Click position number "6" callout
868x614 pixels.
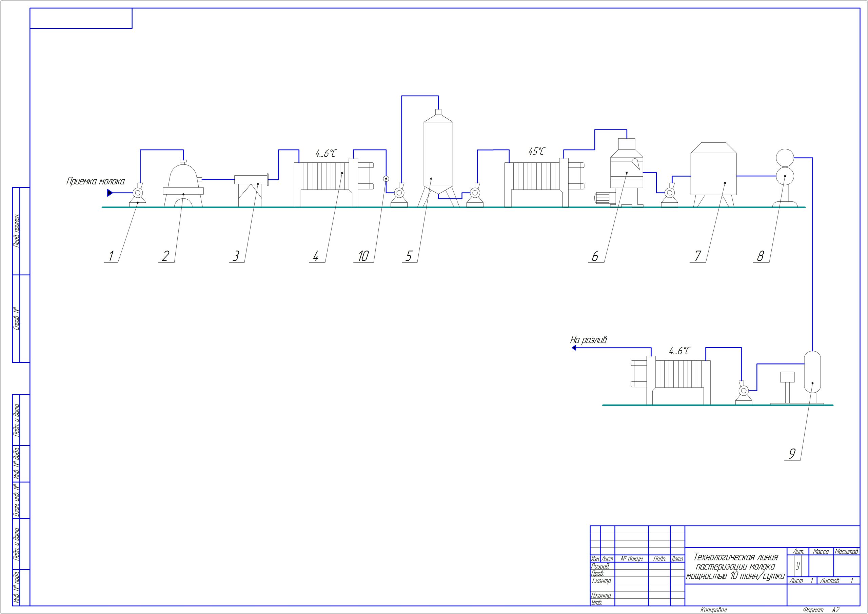pos(595,256)
